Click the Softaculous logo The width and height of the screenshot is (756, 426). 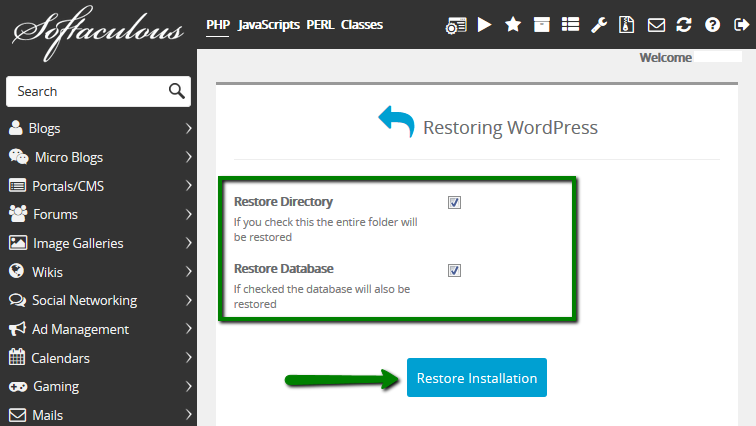coord(98,33)
